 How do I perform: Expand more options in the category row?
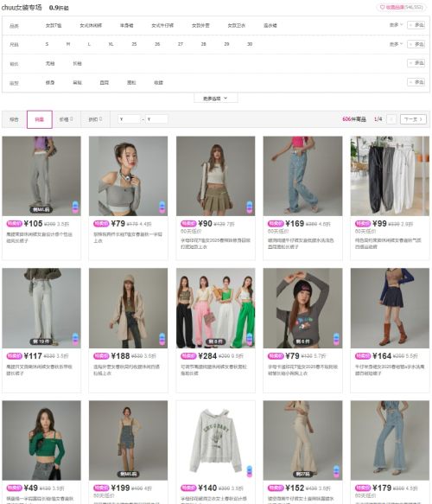[396, 25]
